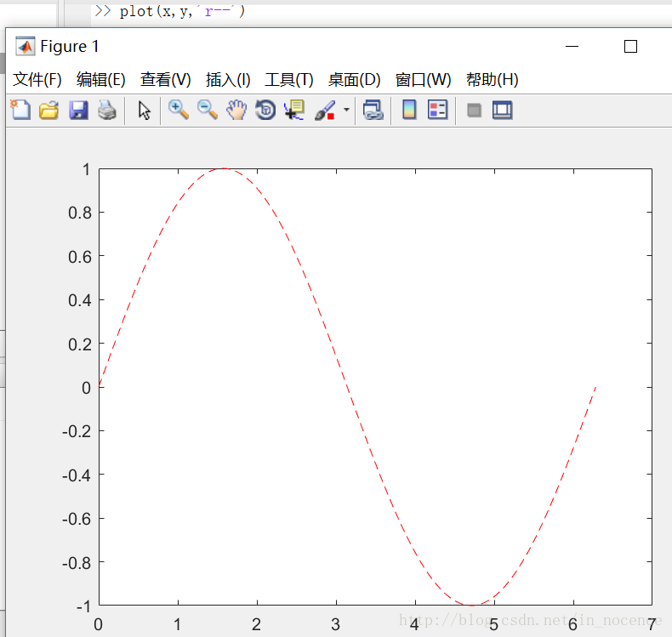Screen dimensions: 672x637
Task: Print the figure via the printer icon
Action: pyautogui.click(x=106, y=110)
